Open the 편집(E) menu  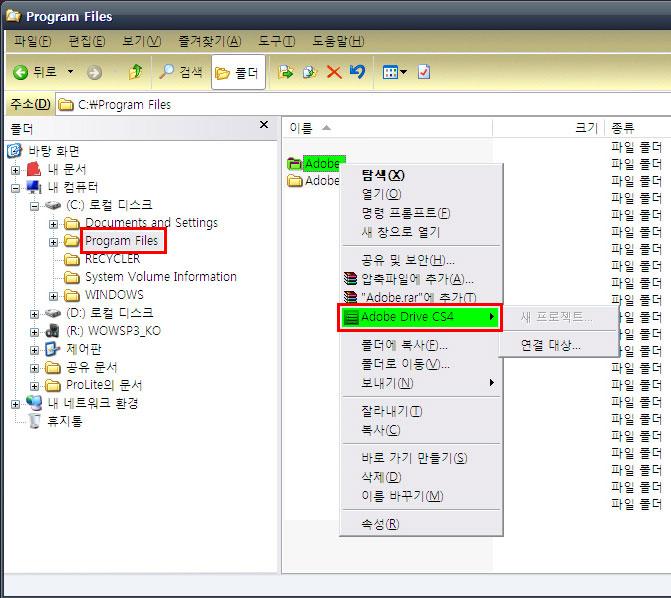(x=87, y=41)
